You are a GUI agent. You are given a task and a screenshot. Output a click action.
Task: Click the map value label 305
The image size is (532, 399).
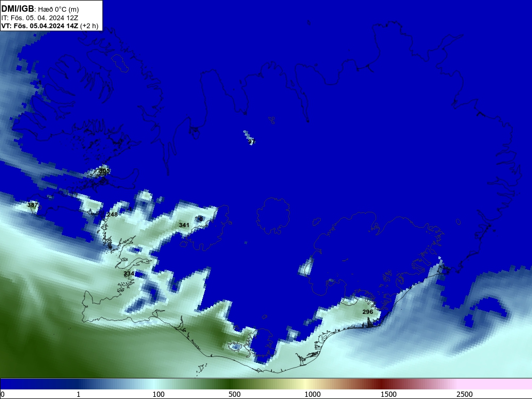pyautogui.click(x=104, y=171)
